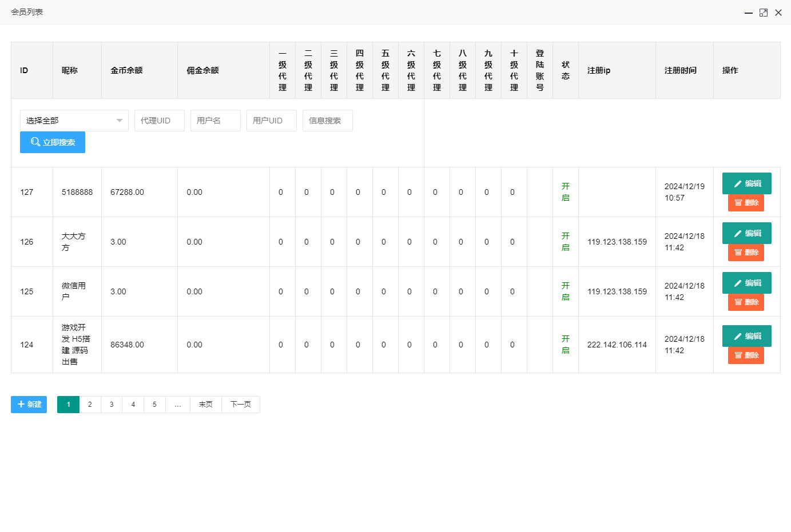
Task: Focus the 信息搜索 field
Action: tap(327, 121)
